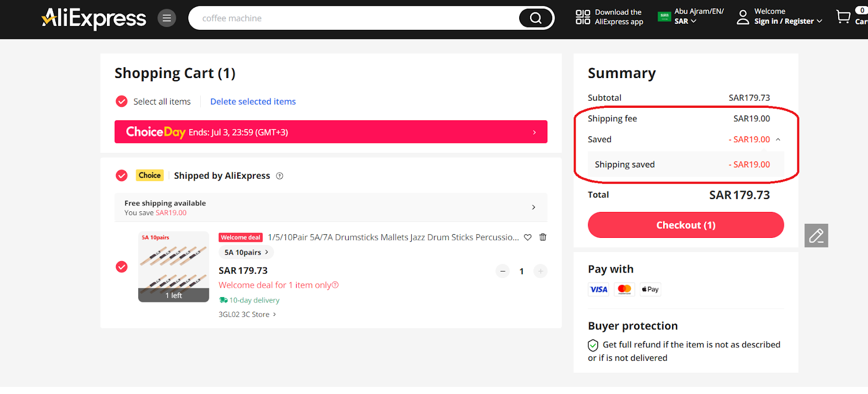Click the Abu Ajram/EN/ location text
The height and width of the screenshot is (394, 868).
pyautogui.click(x=699, y=11)
